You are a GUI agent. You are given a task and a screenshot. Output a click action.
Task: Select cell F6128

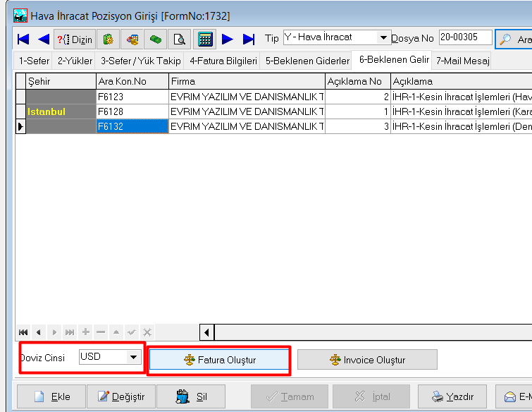click(132, 111)
